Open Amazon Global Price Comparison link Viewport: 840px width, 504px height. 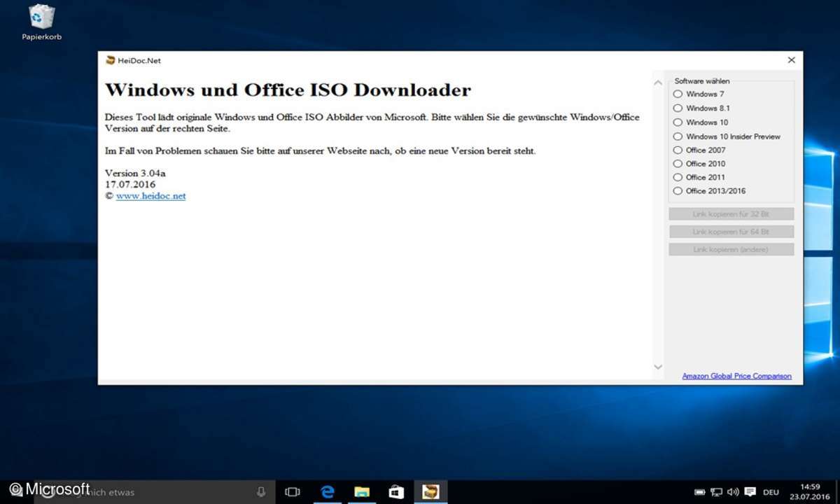[x=736, y=376]
